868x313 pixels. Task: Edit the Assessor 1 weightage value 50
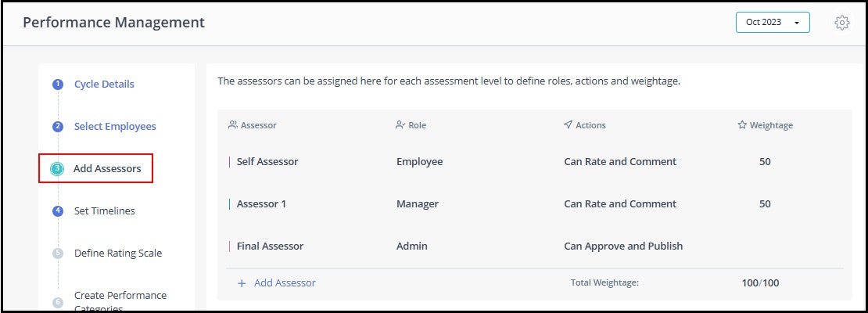coord(765,204)
